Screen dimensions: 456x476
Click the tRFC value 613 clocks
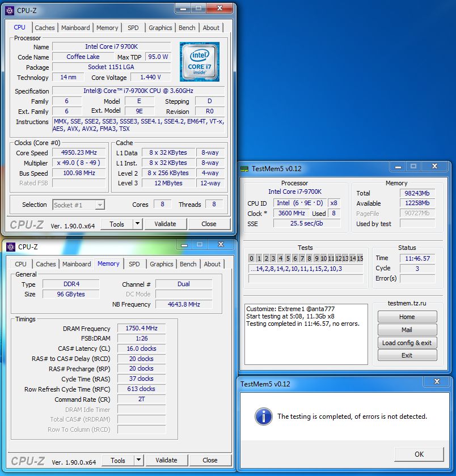pyautogui.click(x=142, y=389)
